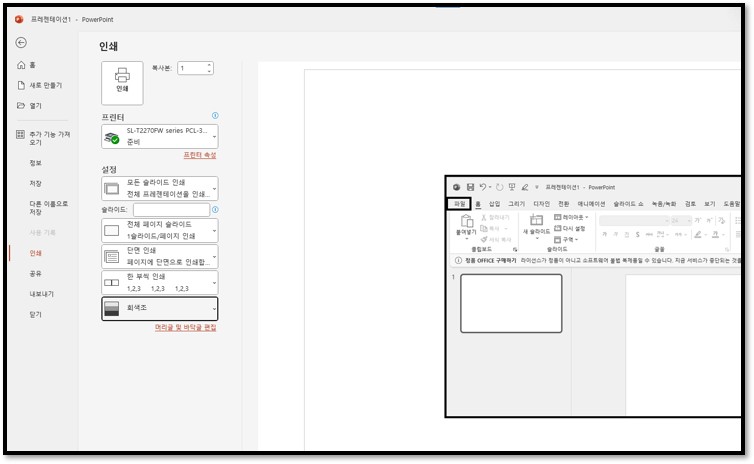Click increase font size icon in inset ribbon
This screenshot has height=464, width=754.
(x=698, y=220)
